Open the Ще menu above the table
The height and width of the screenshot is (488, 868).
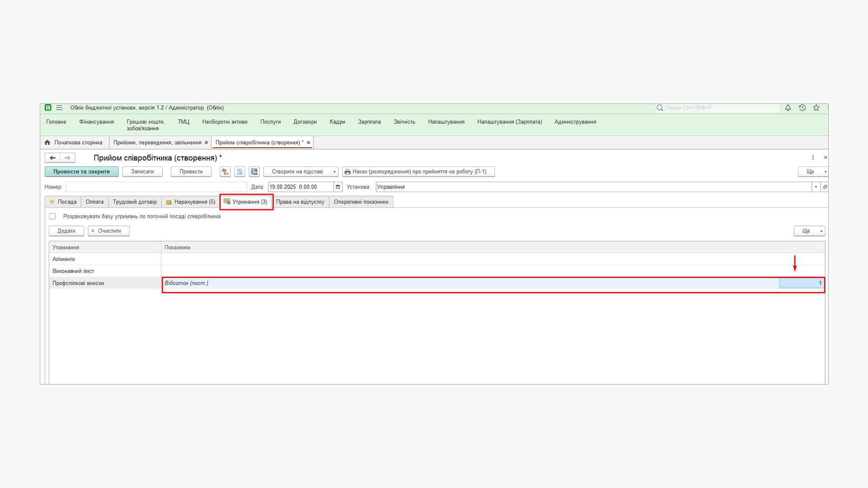click(x=809, y=231)
